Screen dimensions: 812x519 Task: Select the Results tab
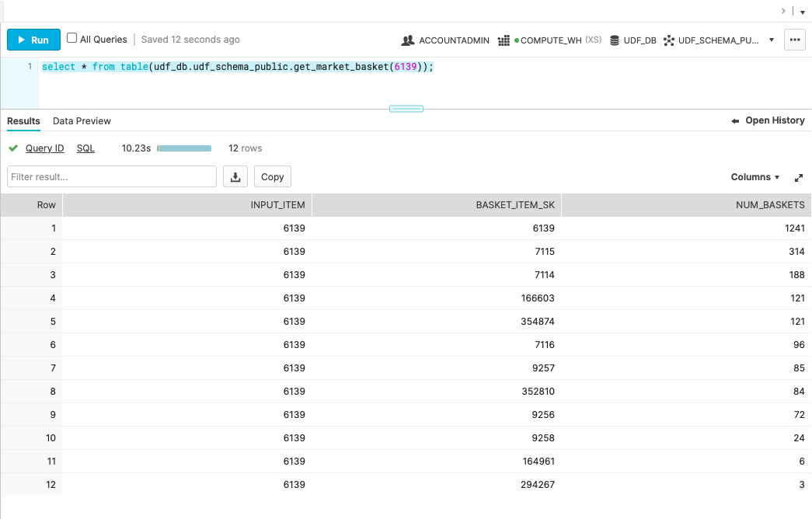pyautogui.click(x=23, y=121)
